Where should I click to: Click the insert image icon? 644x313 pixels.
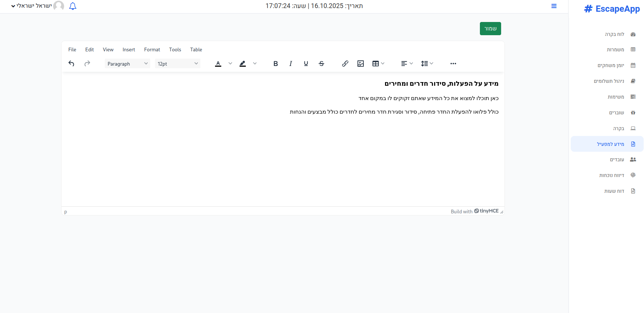click(x=360, y=64)
